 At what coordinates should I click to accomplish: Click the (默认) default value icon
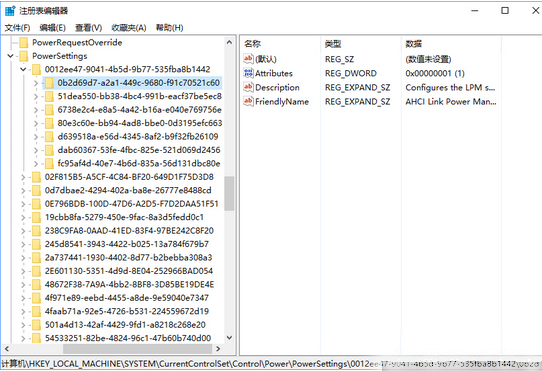(x=248, y=59)
